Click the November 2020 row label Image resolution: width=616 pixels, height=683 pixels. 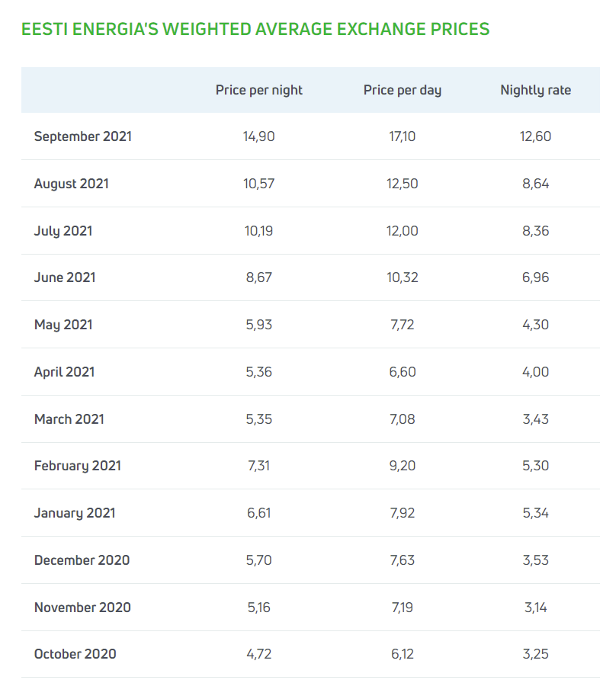click(x=82, y=608)
